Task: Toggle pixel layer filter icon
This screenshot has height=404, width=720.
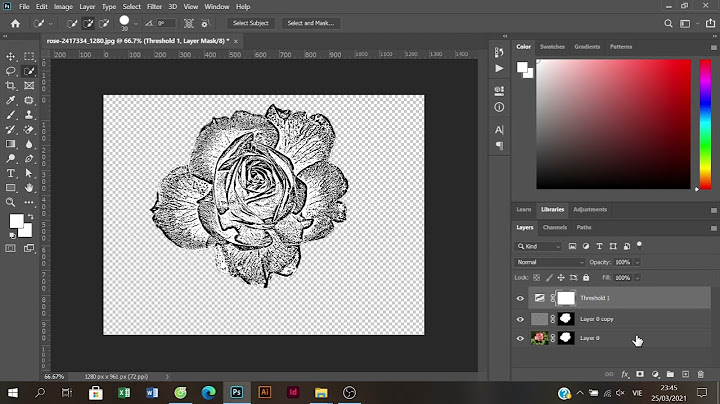Action: click(x=572, y=247)
